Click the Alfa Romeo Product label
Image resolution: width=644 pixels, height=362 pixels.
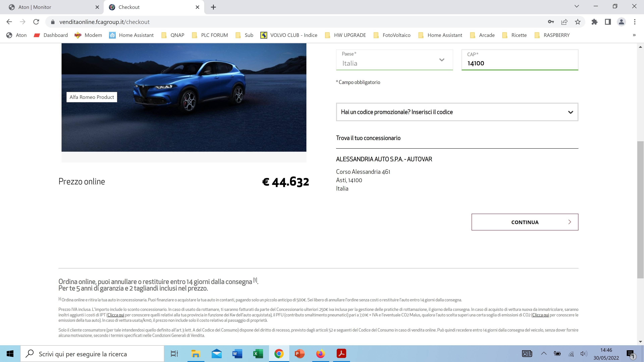92,97
